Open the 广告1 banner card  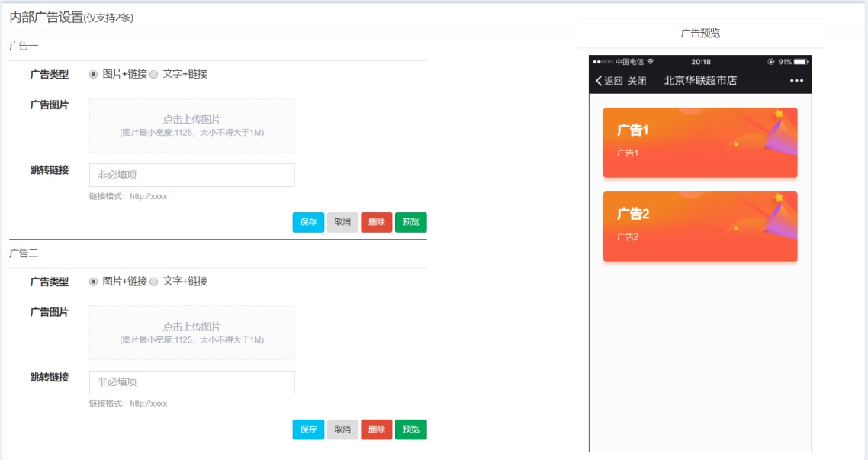pyautogui.click(x=700, y=142)
